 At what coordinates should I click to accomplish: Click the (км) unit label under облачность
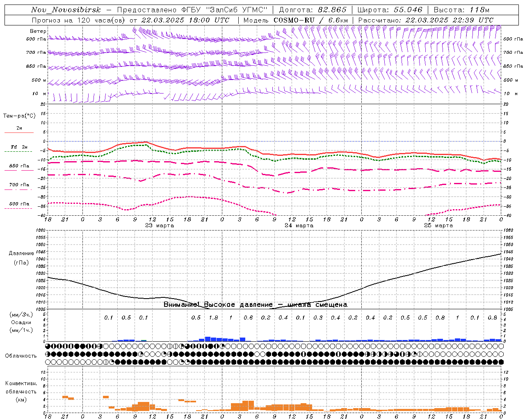pos(21,399)
